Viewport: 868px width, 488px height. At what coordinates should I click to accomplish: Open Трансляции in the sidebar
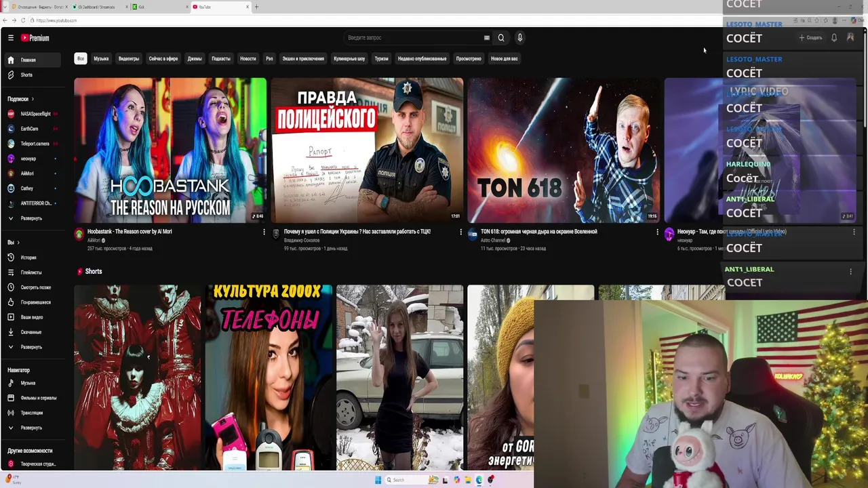31,413
